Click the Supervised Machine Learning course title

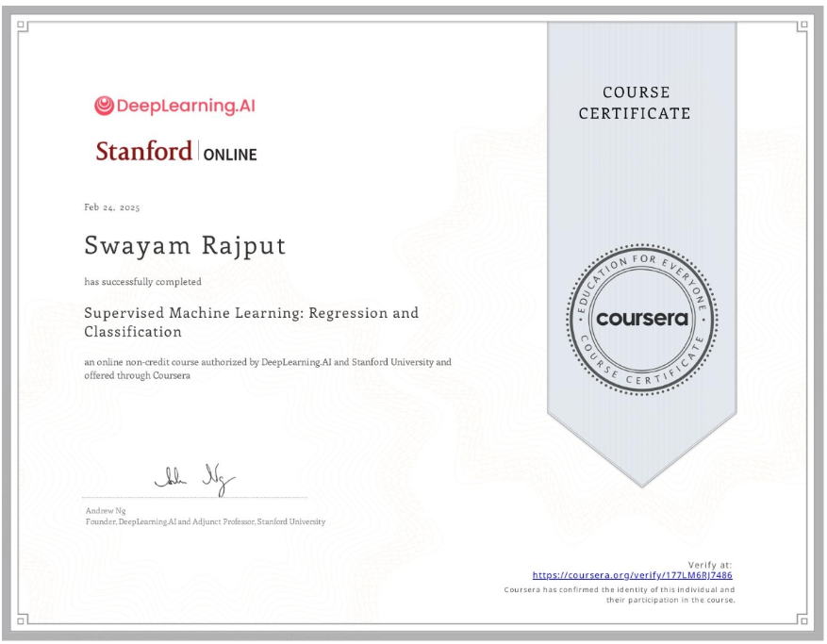click(251, 322)
